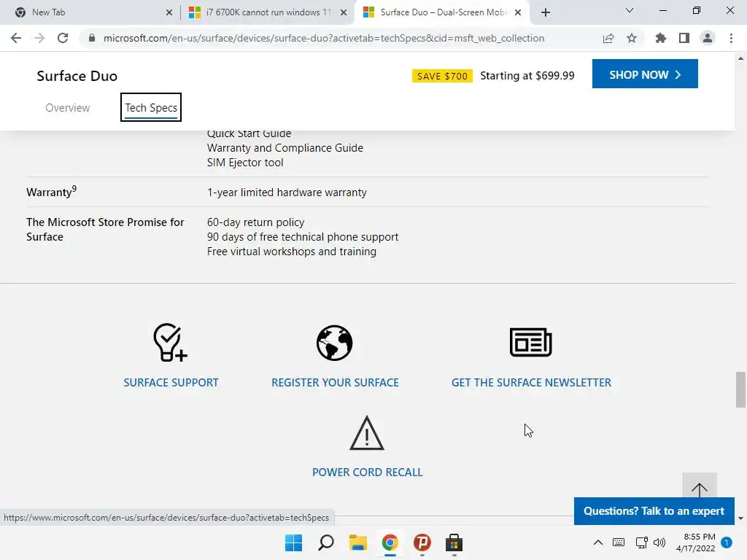Open Microsoft Store from the taskbar
The width and height of the screenshot is (747, 560).
point(454,542)
